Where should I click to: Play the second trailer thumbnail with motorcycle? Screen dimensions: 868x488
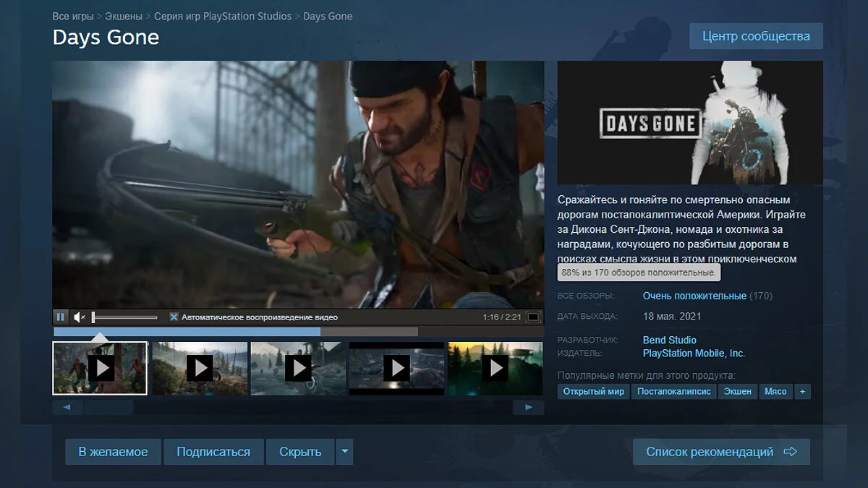click(199, 368)
